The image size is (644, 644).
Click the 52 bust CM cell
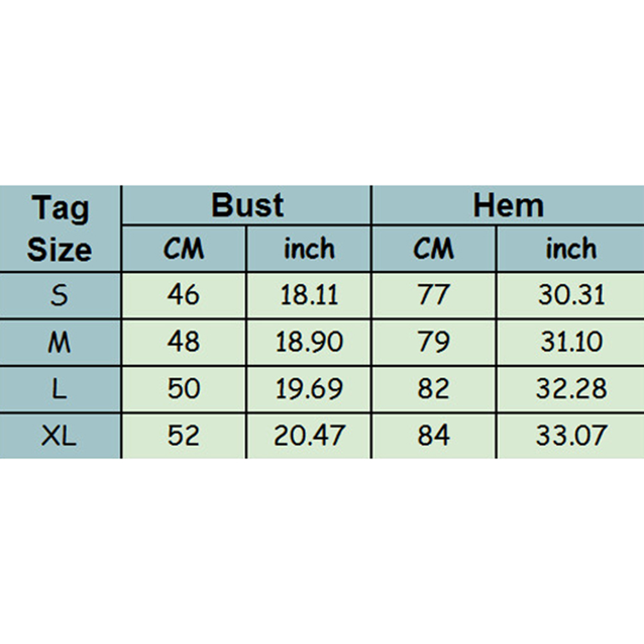pos(184,436)
